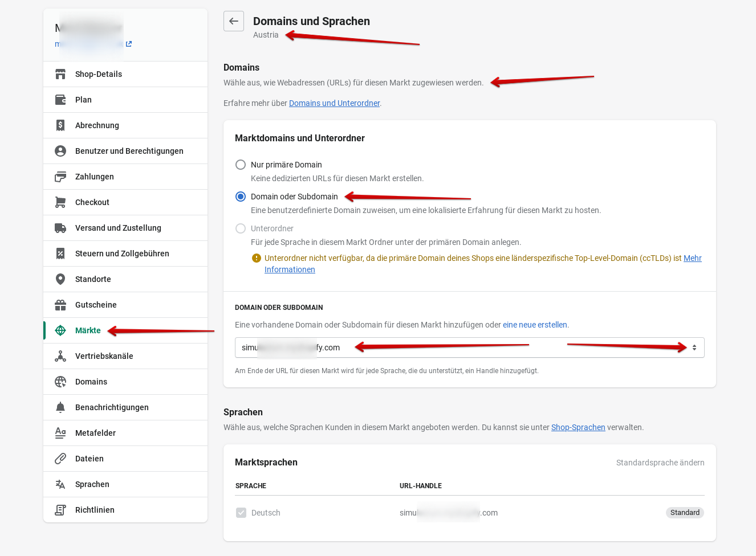This screenshot has height=556, width=756.
Task: Click the Standorte location pin icon
Action: click(60, 279)
